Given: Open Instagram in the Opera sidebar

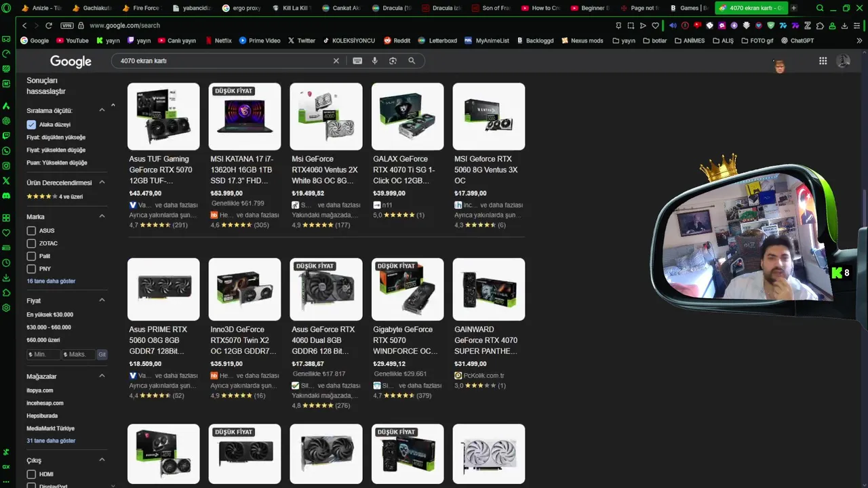Looking at the screenshot, I should coord(6,166).
